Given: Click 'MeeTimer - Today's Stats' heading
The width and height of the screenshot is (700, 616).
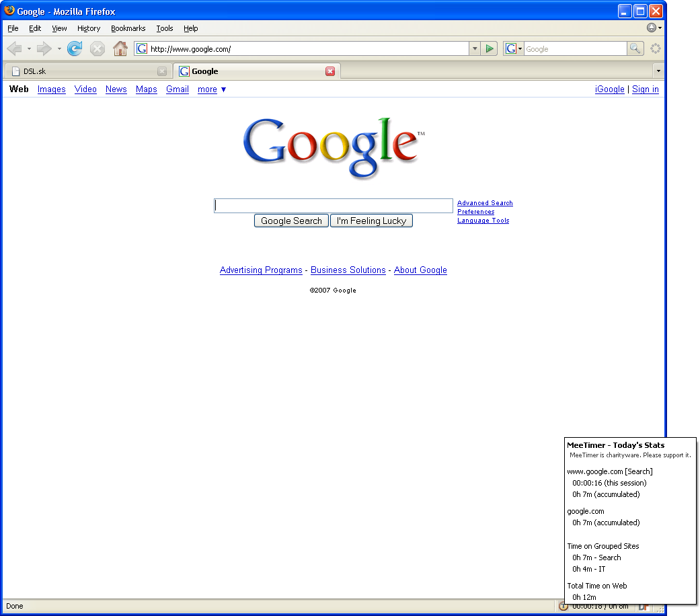Looking at the screenshot, I should pos(616,445).
